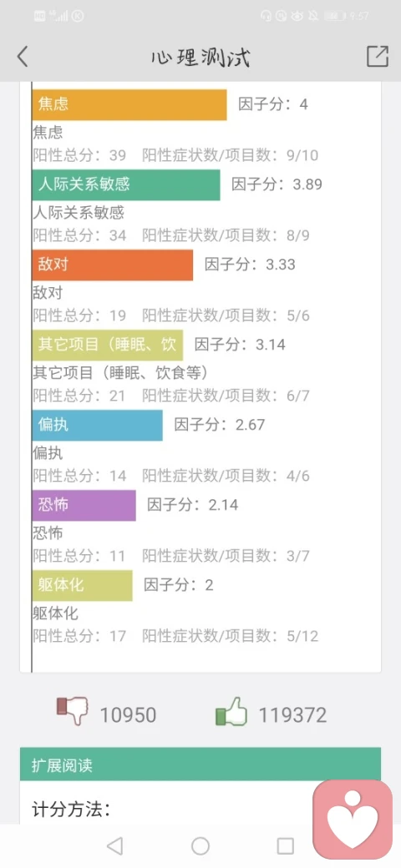The width and height of the screenshot is (401, 868).
Task: Tap the Android recent apps square
Action: [285, 845]
